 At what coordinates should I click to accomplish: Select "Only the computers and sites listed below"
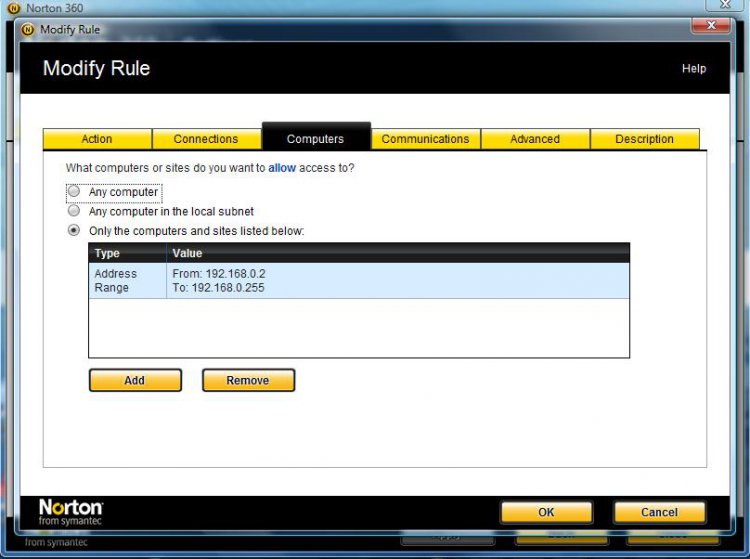point(74,231)
